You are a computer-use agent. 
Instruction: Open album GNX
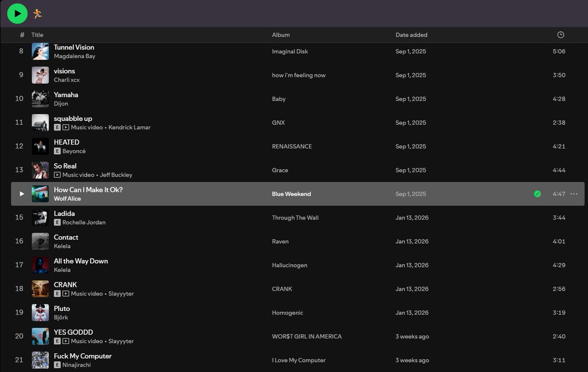pyautogui.click(x=278, y=122)
